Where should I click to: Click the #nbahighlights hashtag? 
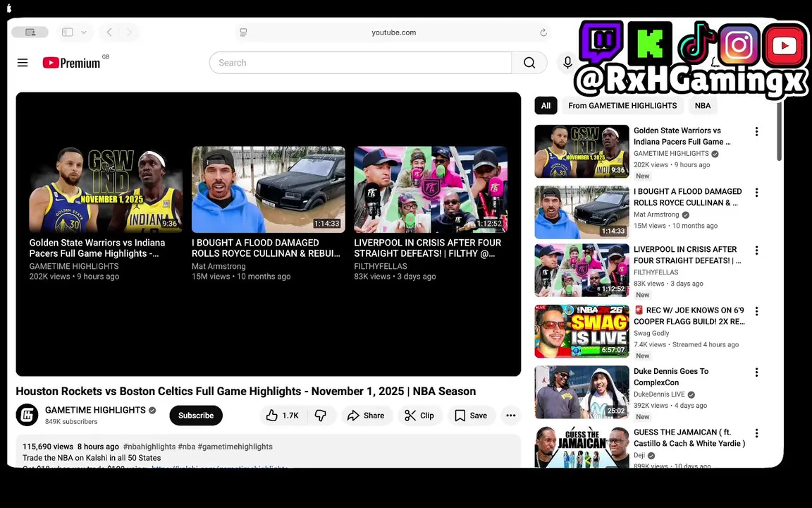tap(149, 447)
